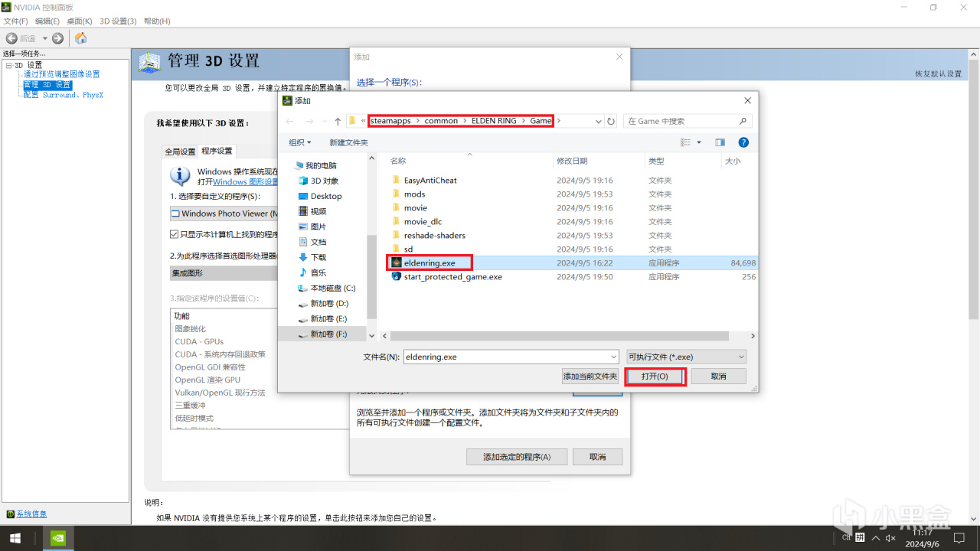Refresh the current folder view
This screenshot has width=980, height=551.
point(611,121)
